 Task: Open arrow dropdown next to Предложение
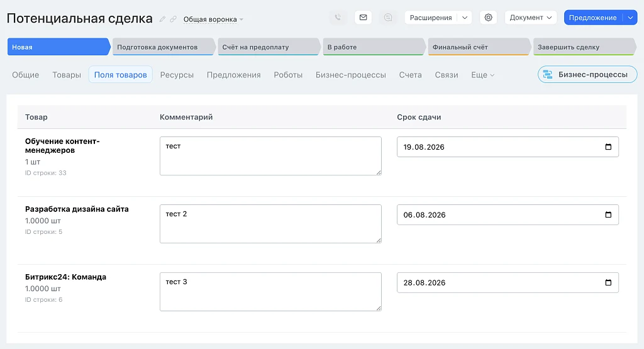click(x=630, y=18)
